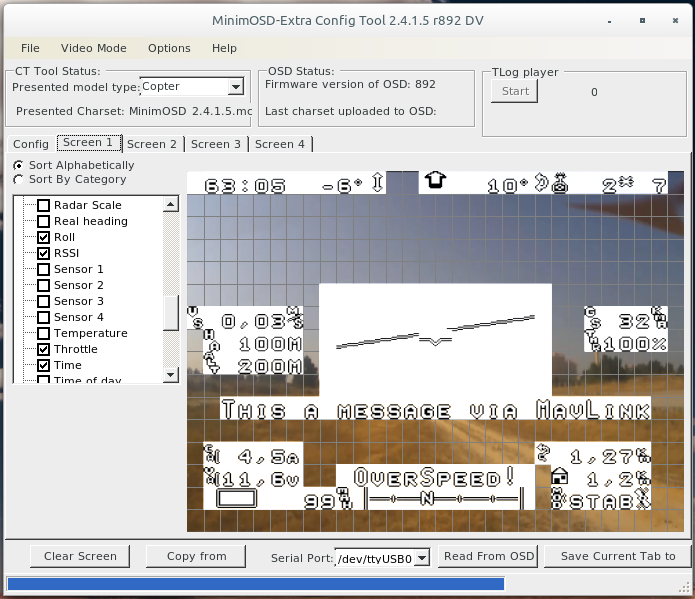Select Sort By Category radio button

coord(18,180)
